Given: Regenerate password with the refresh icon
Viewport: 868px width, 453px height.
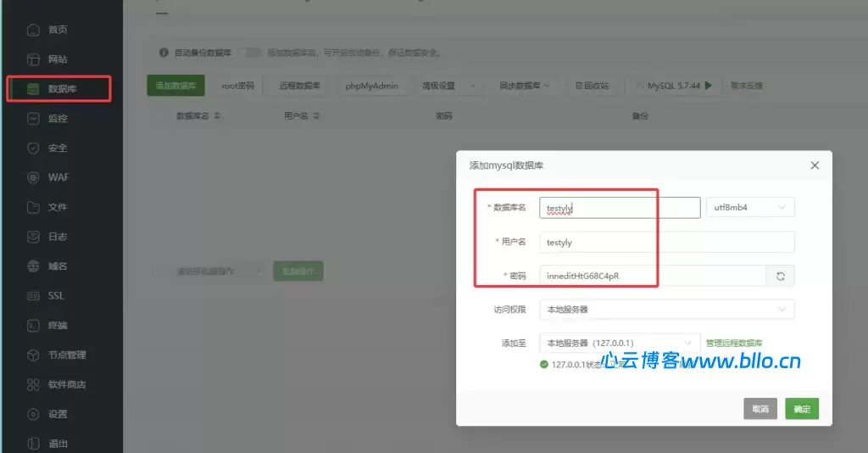Looking at the screenshot, I should (780, 276).
